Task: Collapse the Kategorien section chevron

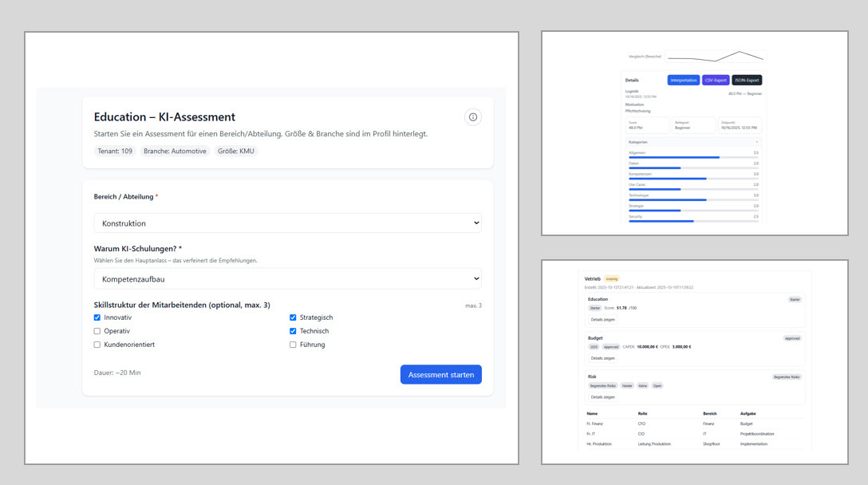Action: [x=756, y=141]
